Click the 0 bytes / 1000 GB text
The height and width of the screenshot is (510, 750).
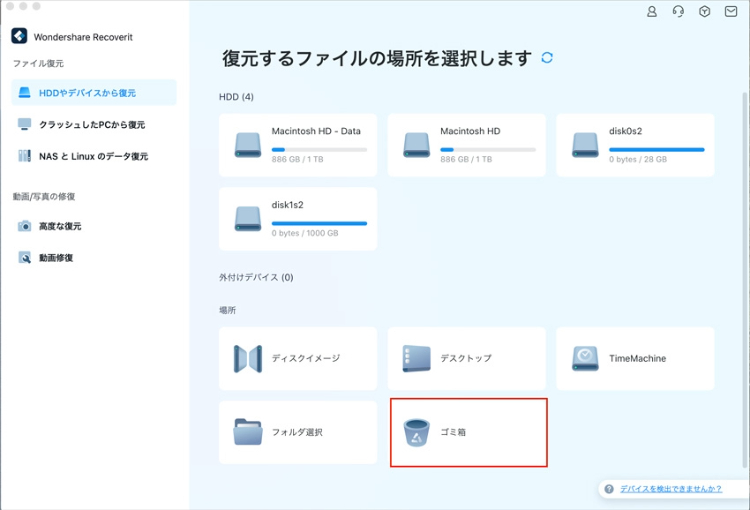(305, 233)
